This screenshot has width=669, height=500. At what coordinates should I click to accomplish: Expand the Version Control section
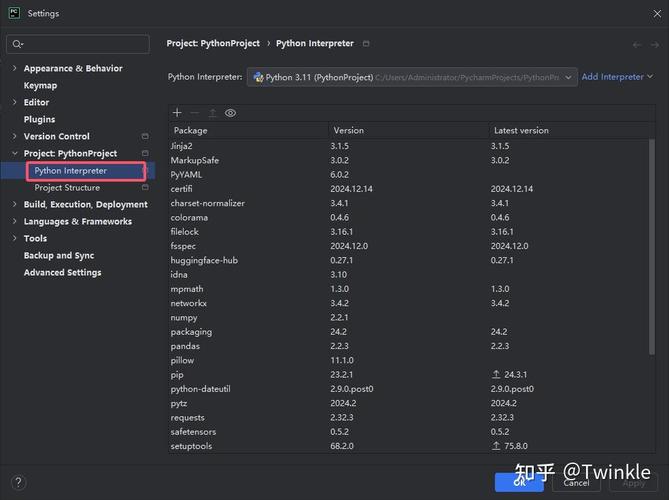15,136
